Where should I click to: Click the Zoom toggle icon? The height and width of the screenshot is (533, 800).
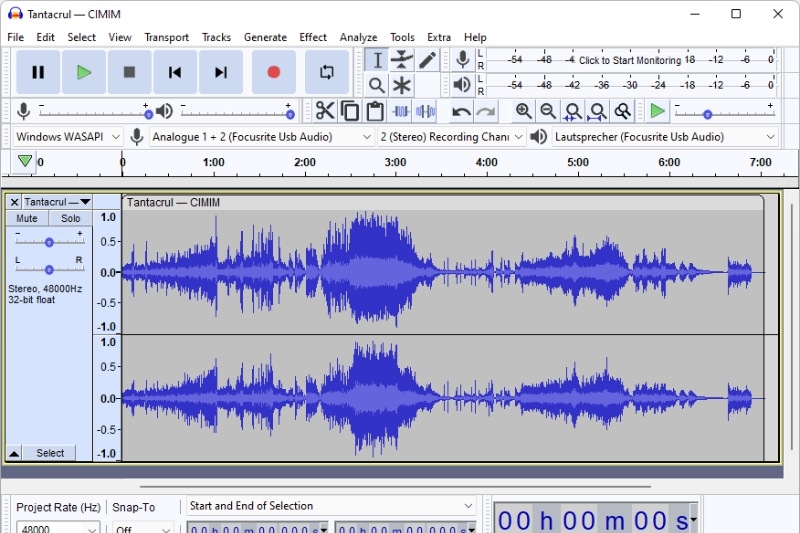point(622,111)
